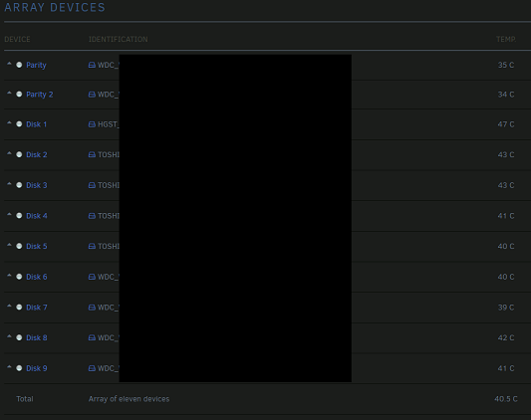The height and width of the screenshot is (420, 531).
Task: Click the status dot for Disk 6
Action: pos(19,277)
